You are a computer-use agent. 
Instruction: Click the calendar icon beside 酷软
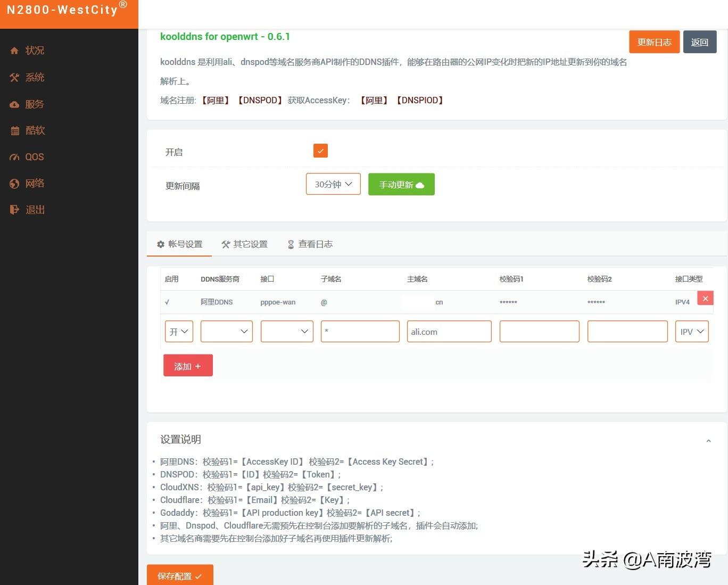point(14,130)
